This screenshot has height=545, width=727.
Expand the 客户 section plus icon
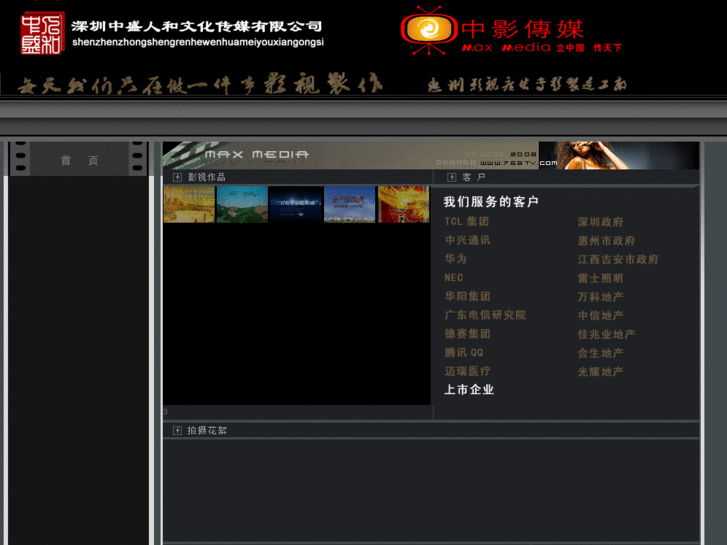(x=452, y=177)
